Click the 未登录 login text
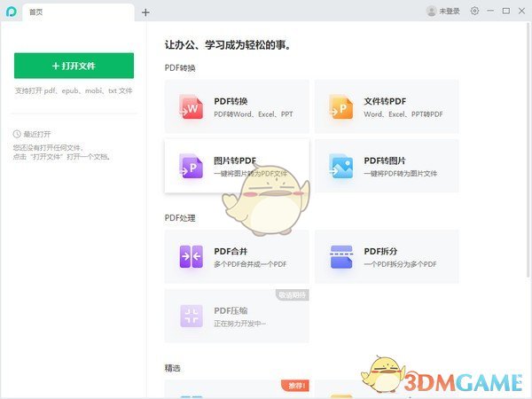 (x=450, y=12)
